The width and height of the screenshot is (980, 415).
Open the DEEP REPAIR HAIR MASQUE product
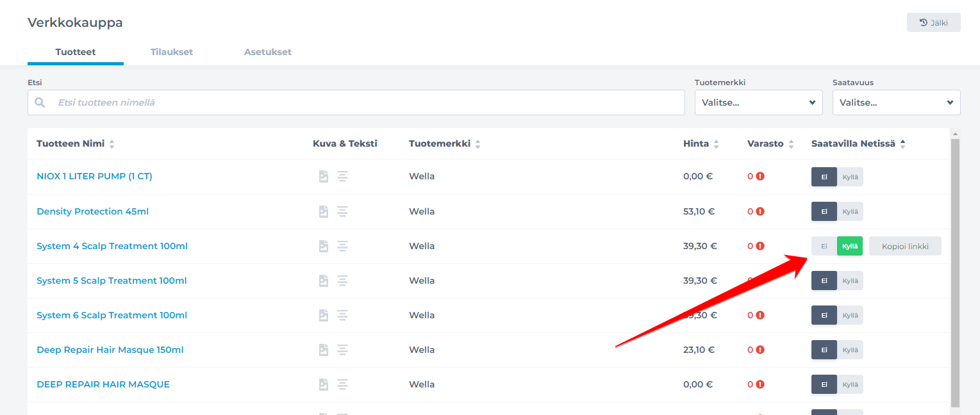[x=103, y=384]
